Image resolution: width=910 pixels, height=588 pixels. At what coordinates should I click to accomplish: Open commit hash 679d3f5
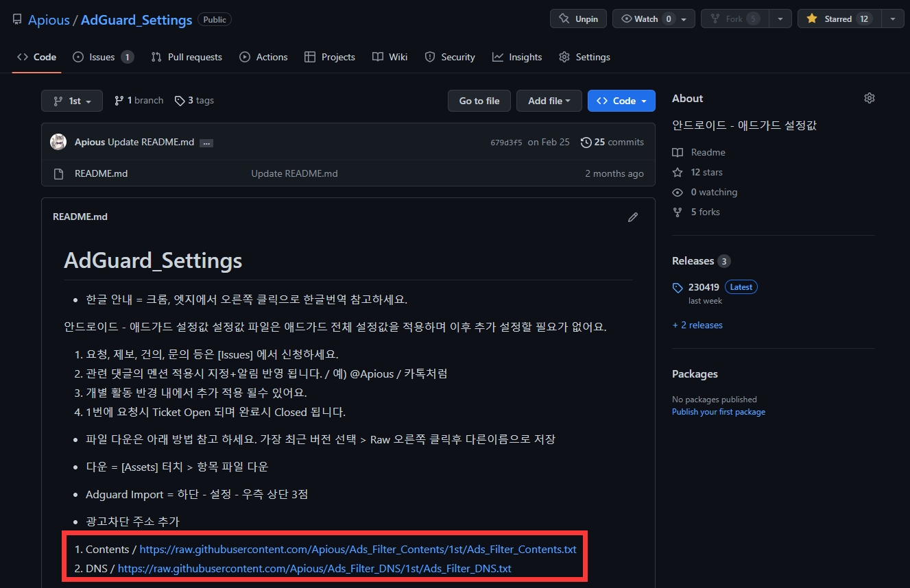coord(506,143)
